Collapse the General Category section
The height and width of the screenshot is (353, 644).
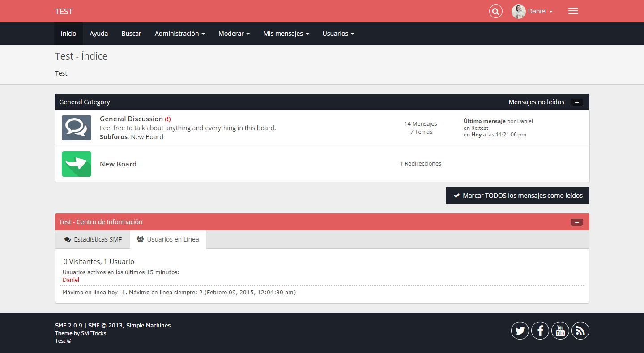coord(577,102)
